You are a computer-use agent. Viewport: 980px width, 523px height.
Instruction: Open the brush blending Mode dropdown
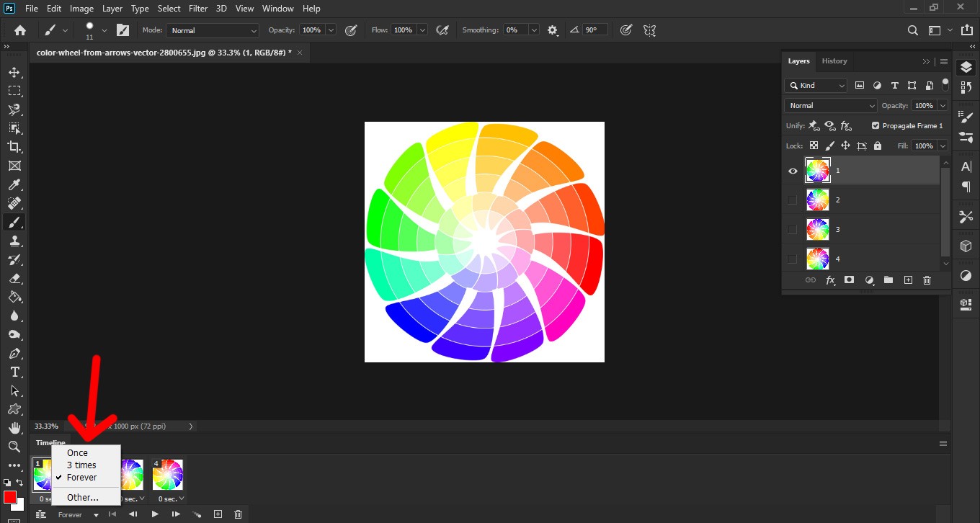pyautogui.click(x=212, y=30)
